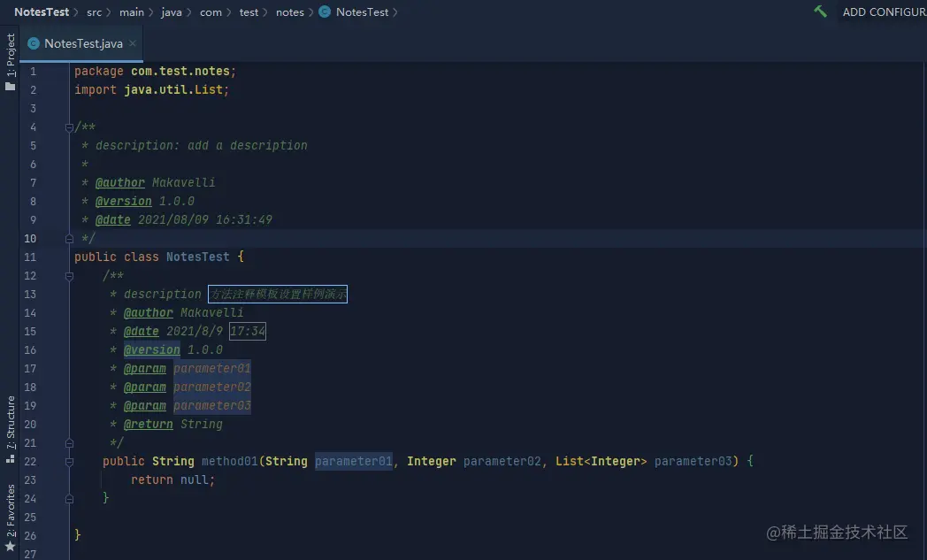
Task: Click parameter03 in method signature
Action: click(x=693, y=461)
